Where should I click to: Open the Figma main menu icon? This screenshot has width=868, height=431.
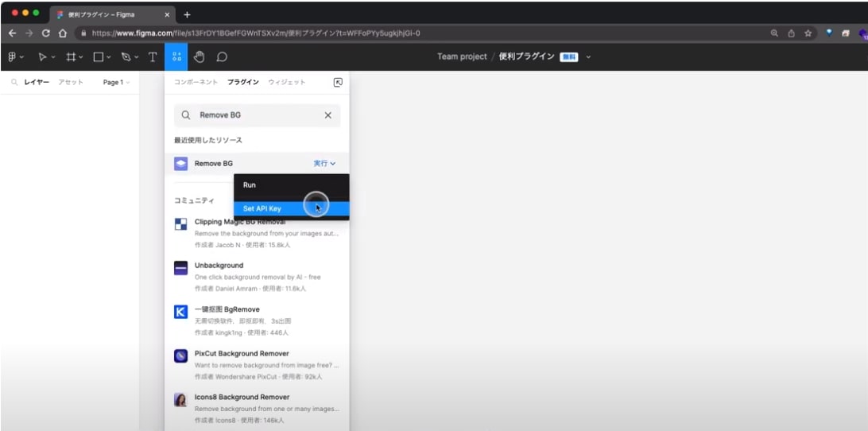[x=12, y=57]
